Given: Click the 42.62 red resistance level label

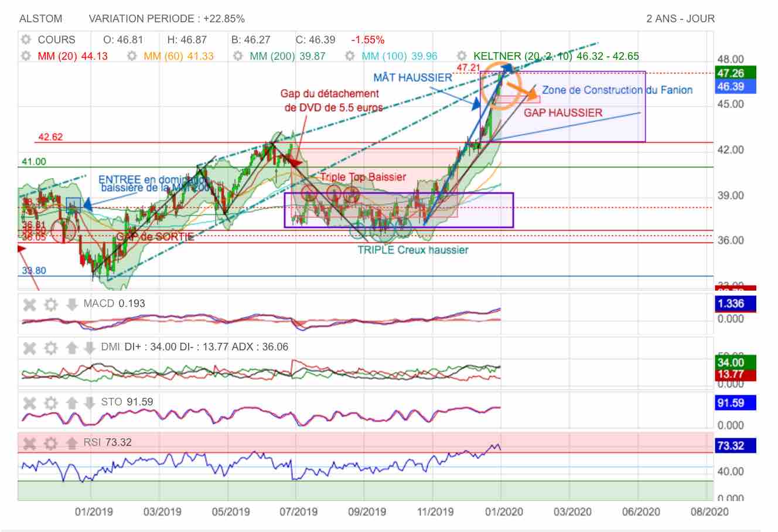Looking at the screenshot, I should tap(50, 137).
